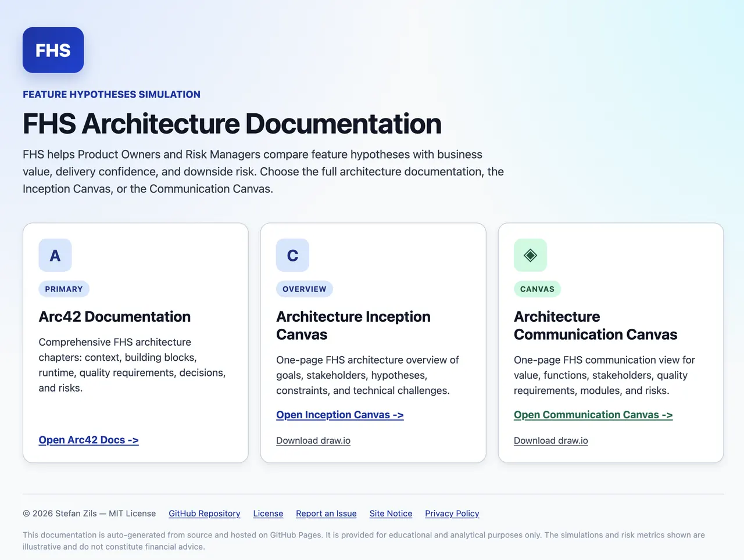Click the Communication Canvas one-page view description
Screen dimensions: 744x560
pos(604,375)
